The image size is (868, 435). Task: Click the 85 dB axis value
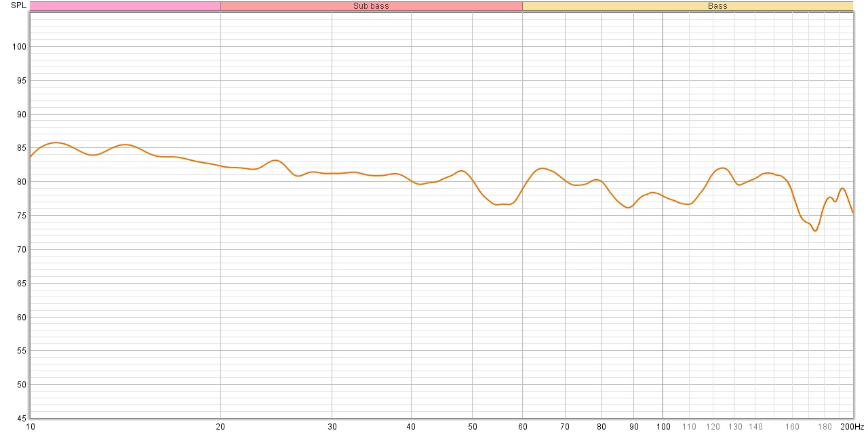point(22,148)
